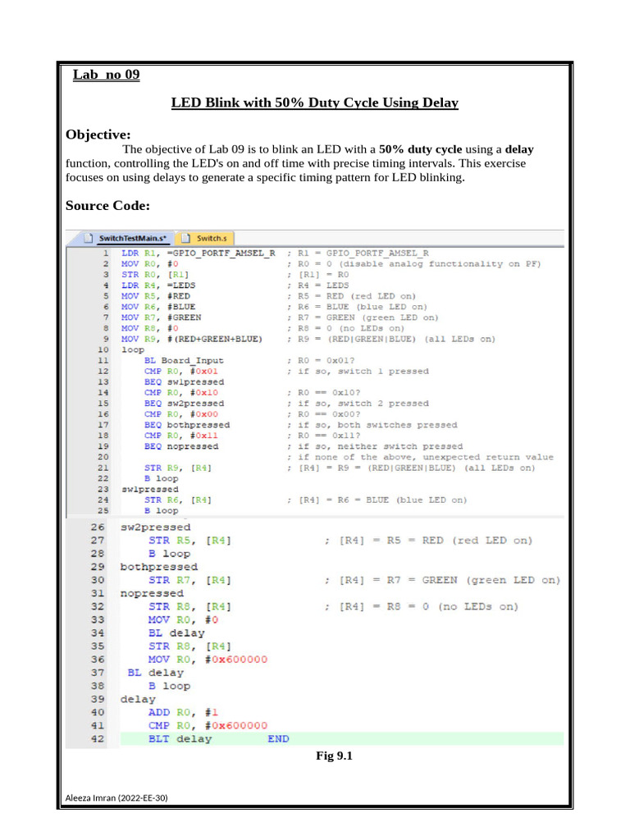630x840 pixels.
Task: Click the Source Code heading
Action: 107,205
